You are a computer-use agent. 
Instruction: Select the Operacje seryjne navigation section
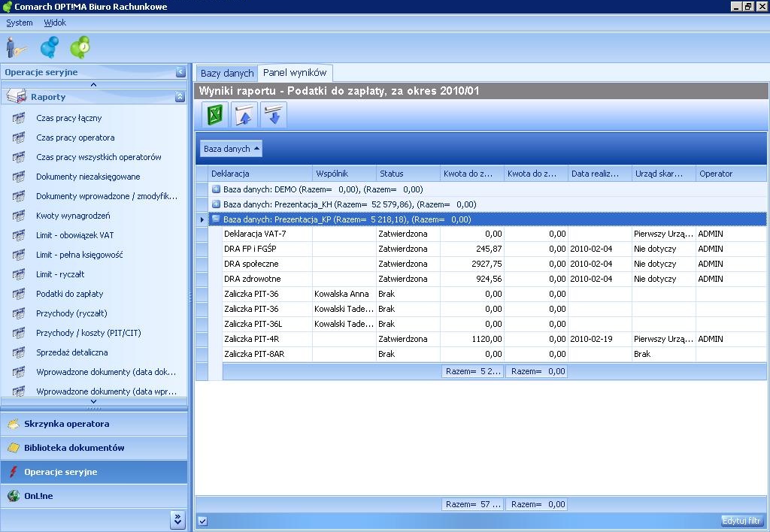pyautogui.click(x=94, y=472)
